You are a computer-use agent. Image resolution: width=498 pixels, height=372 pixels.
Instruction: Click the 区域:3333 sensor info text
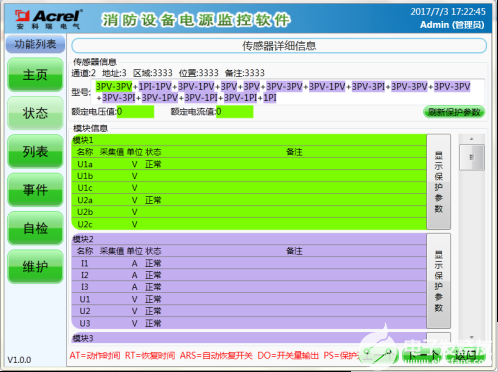click(153, 73)
